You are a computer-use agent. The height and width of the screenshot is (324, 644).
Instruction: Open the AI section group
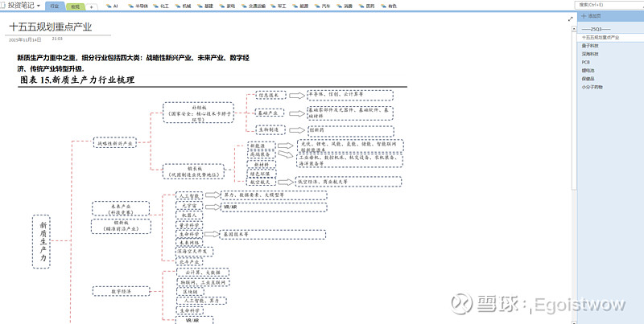tap(112, 6)
